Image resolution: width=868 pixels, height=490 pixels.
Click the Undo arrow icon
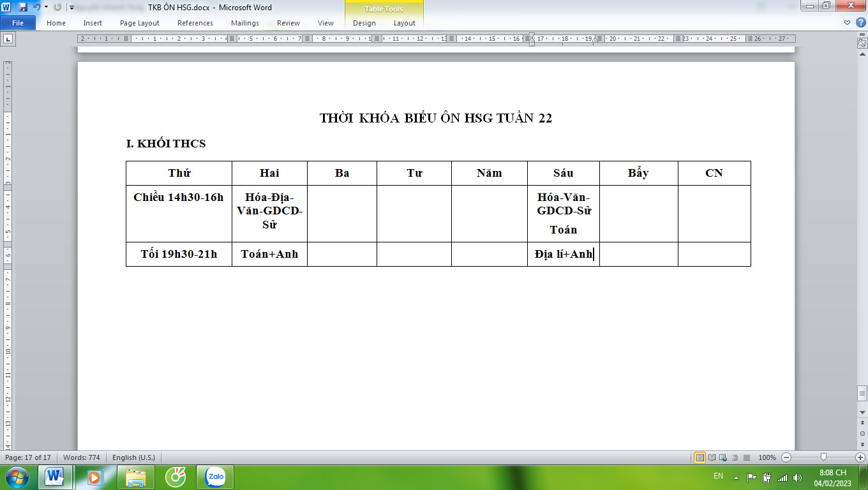[36, 7]
